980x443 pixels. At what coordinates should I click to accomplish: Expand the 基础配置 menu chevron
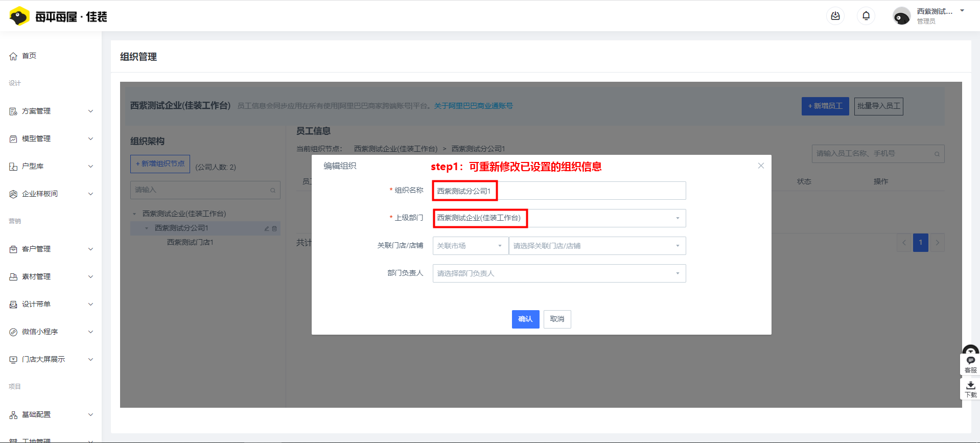(90, 415)
